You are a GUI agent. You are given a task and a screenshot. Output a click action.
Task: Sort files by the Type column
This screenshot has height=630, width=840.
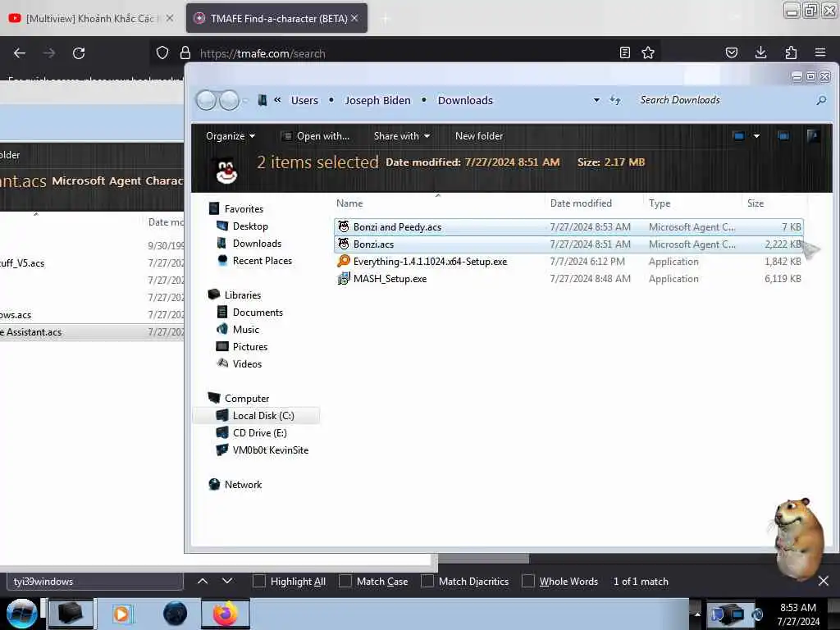pyautogui.click(x=660, y=203)
